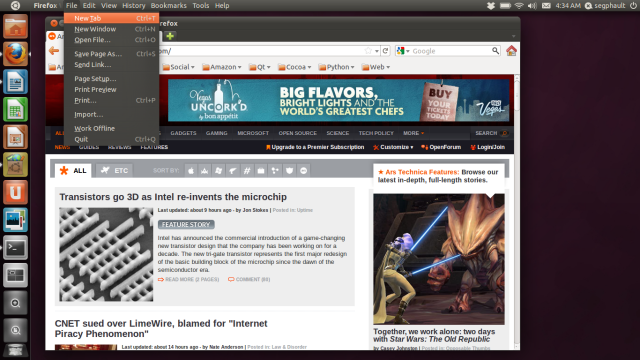Bookmark this page with the star icon
The height and width of the screenshot is (360, 640).
(x=368, y=51)
